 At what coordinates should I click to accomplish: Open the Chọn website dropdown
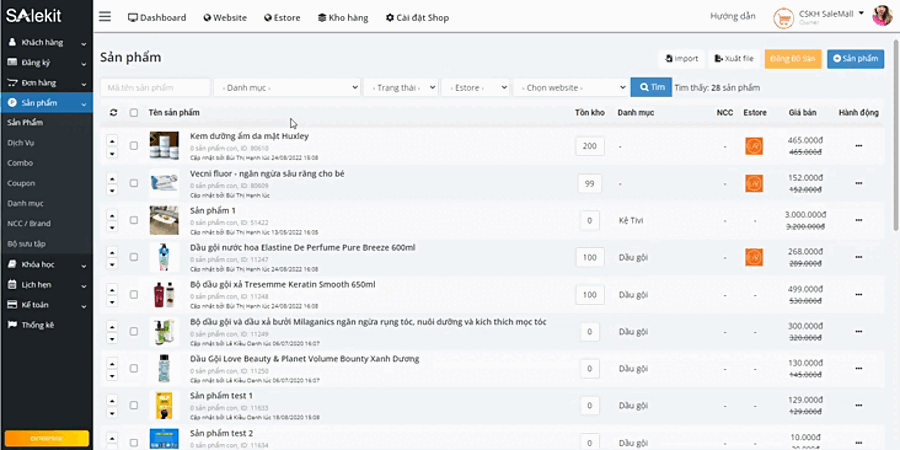click(x=570, y=88)
